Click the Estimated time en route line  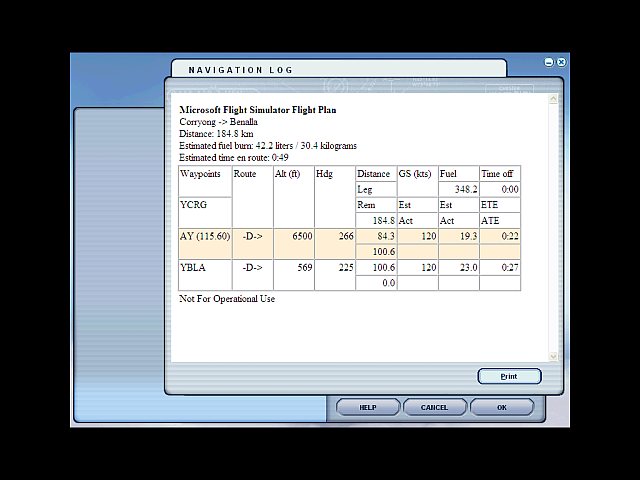[234, 158]
